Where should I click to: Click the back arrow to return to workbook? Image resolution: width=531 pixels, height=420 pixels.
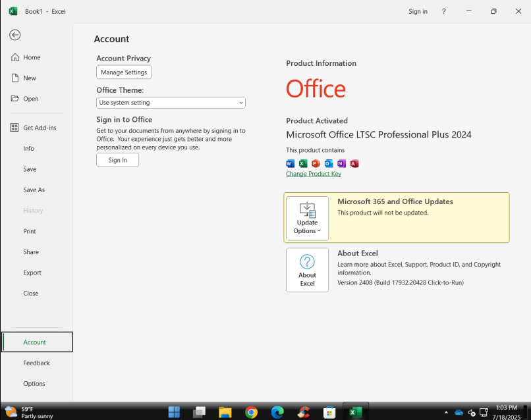[x=15, y=35]
